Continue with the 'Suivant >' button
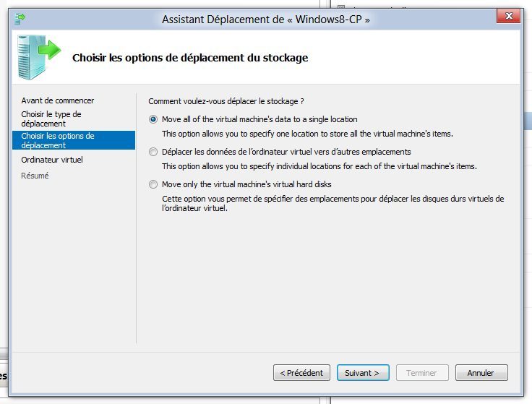532x404 pixels. 363,373
